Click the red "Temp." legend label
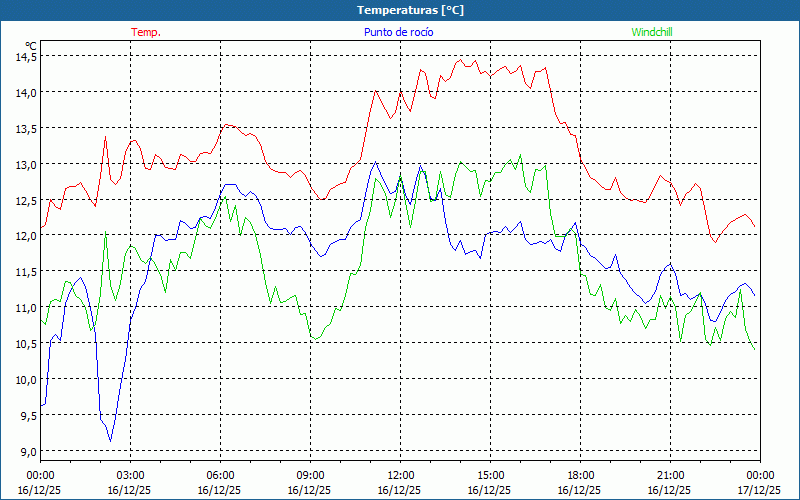This screenshot has height=500, width=800. pyautogui.click(x=146, y=32)
